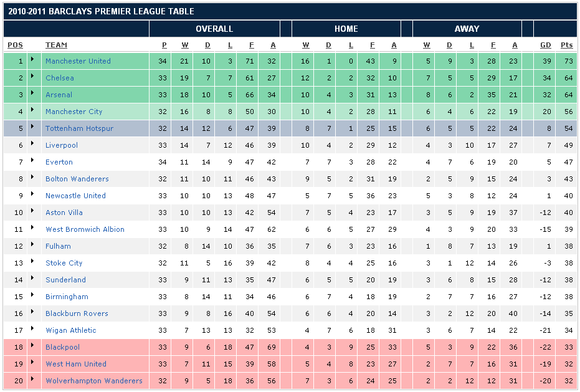Click the OVERALL section header
This screenshot has width=580, height=392.
[x=214, y=29]
